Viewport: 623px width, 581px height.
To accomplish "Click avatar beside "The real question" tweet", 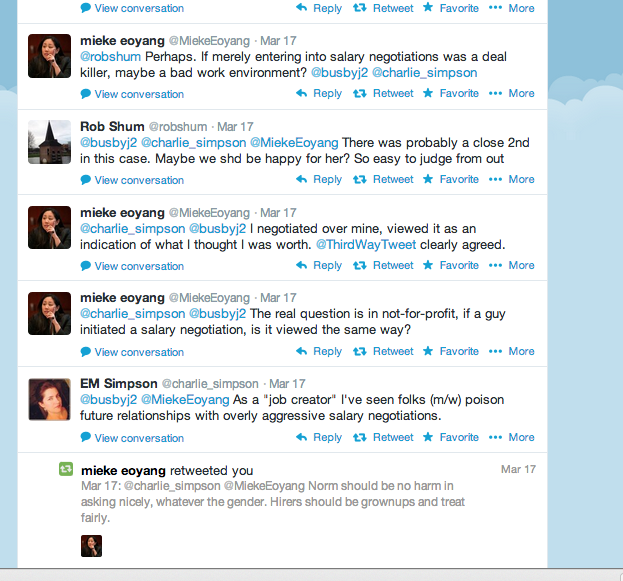I will pyautogui.click(x=49, y=314).
